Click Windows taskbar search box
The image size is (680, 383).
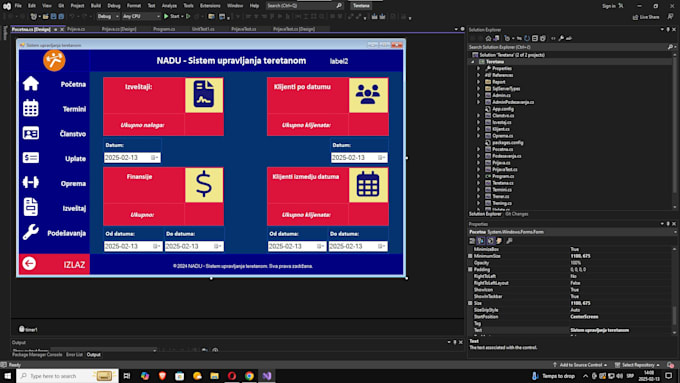click(67, 376)
